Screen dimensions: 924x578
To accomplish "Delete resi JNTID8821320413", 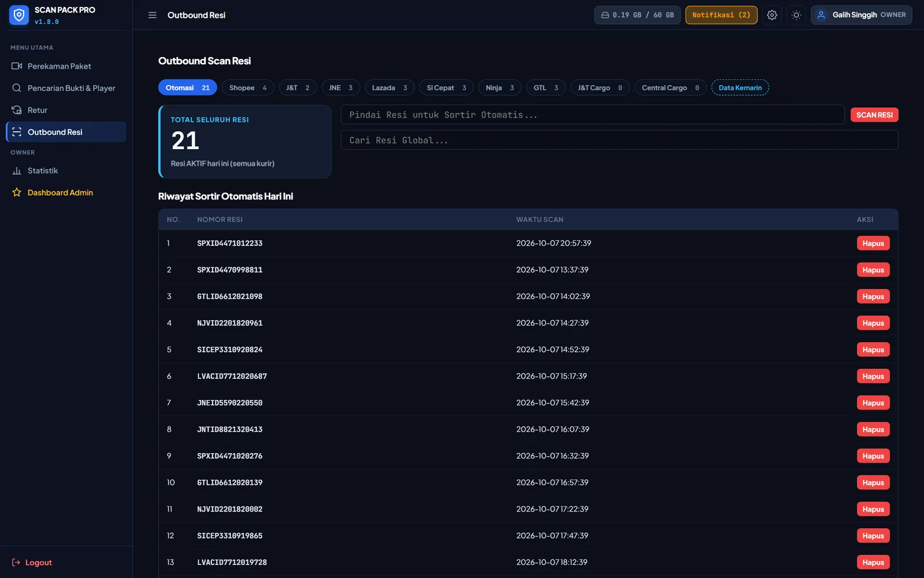I will [x=873, y=429].
